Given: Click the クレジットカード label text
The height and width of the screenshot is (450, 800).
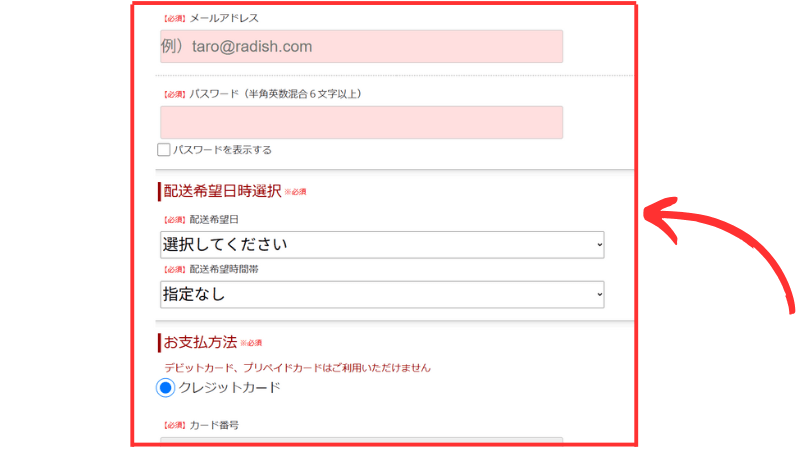Looking at the screenshot, I should coord(229,387).
